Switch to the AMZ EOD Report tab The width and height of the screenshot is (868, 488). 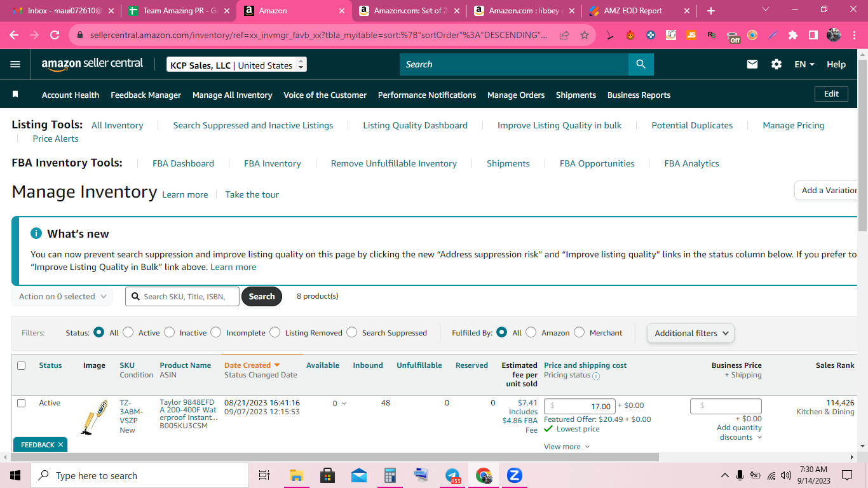[x=640, y=11]
